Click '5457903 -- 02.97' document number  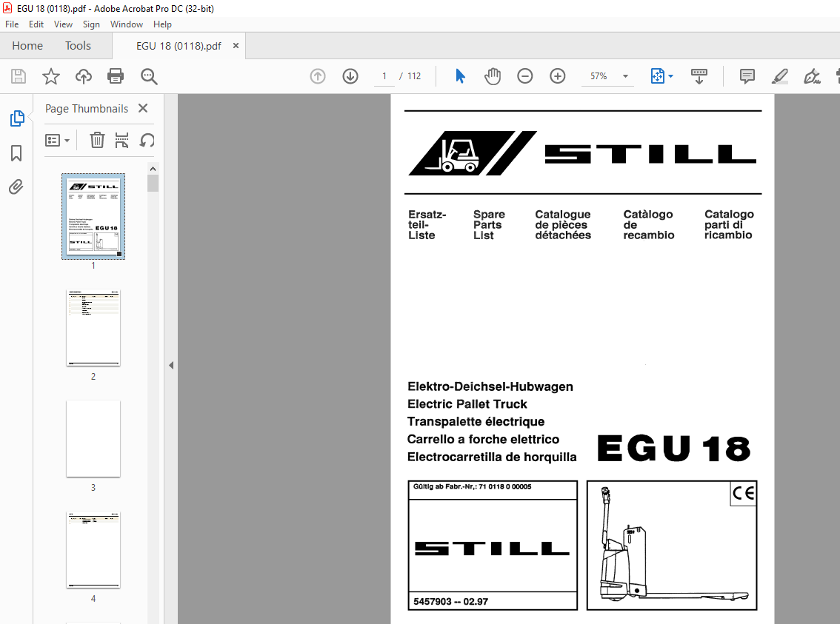450,602
